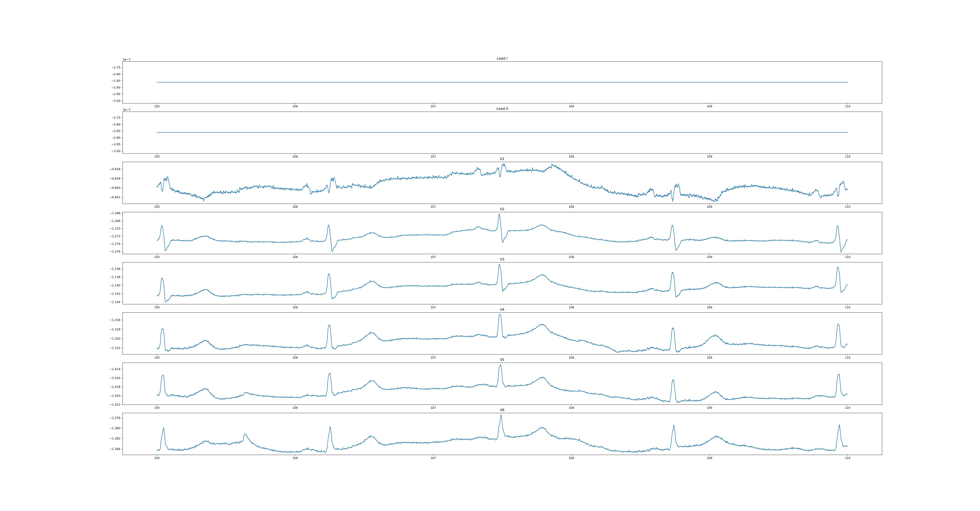
Task: Click y-axis tick -1.276 on V2 plot
Action: tap(115, 252)
